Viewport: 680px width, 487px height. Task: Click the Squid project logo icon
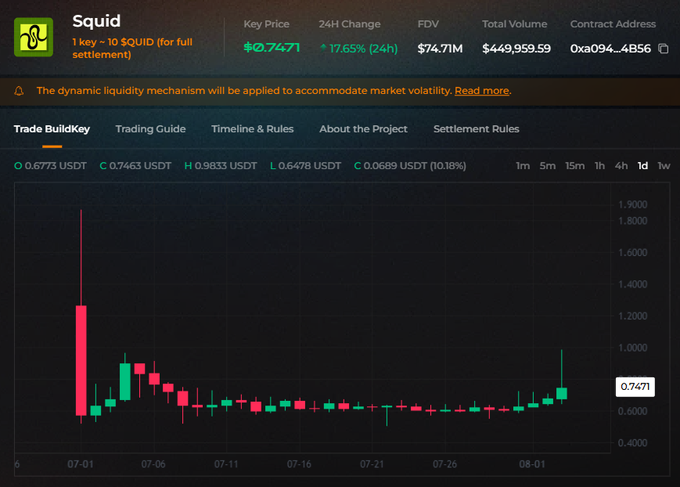[x=33, y=37]
